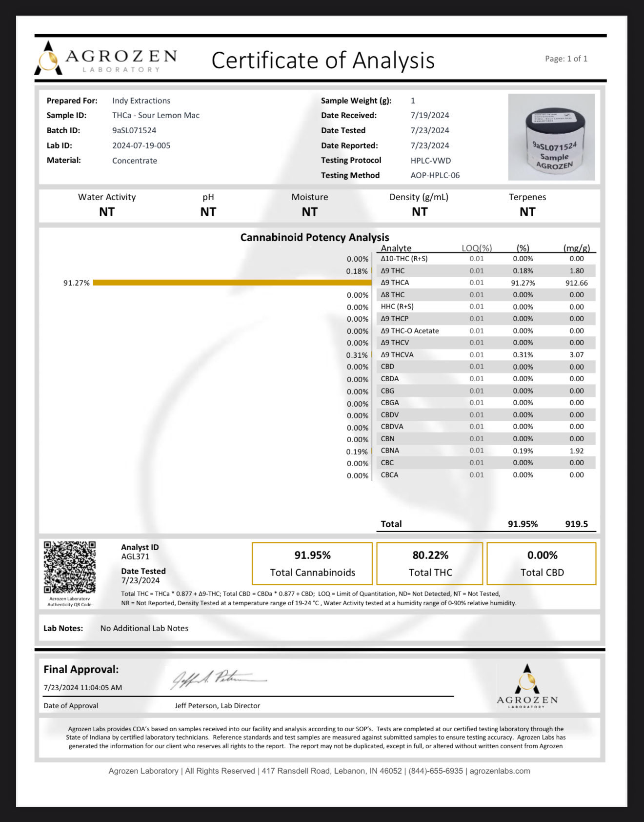
Task: Open the sample jar photo thumbnail
Action: pyautogui.click(x=551, y=137)
